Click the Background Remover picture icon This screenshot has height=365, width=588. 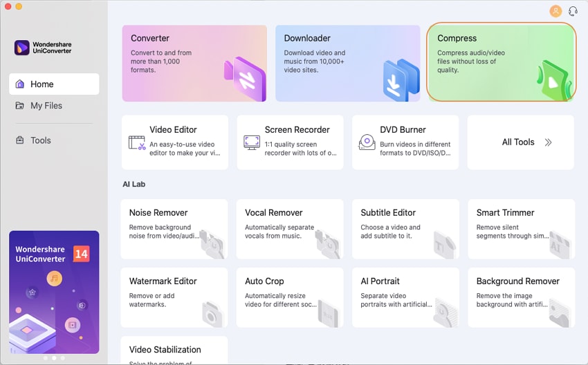point(560,313)
